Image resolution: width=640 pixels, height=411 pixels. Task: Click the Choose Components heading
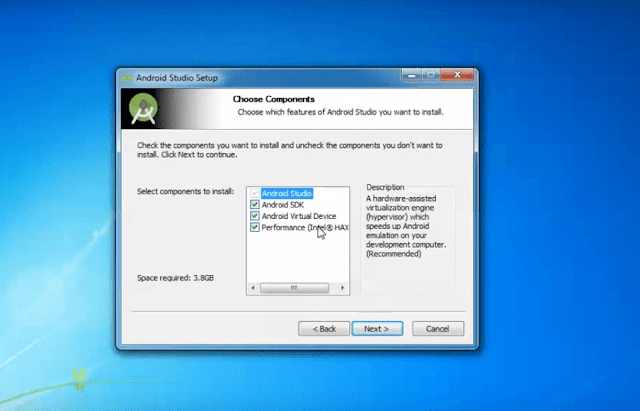click(273, 99)
